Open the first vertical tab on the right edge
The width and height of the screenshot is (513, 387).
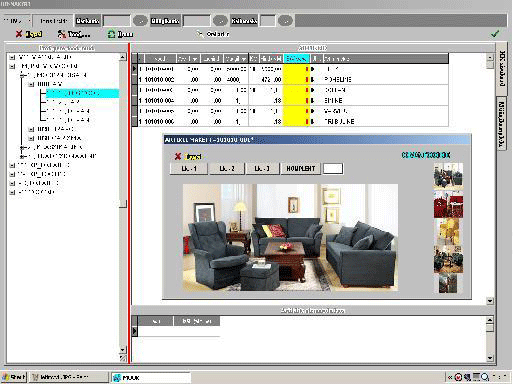502,69
